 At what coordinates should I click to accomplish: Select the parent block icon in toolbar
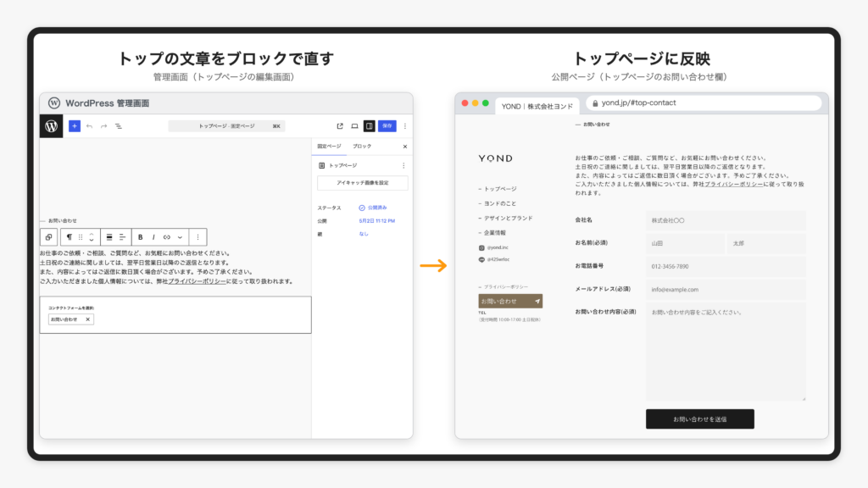tap(48, 237)
